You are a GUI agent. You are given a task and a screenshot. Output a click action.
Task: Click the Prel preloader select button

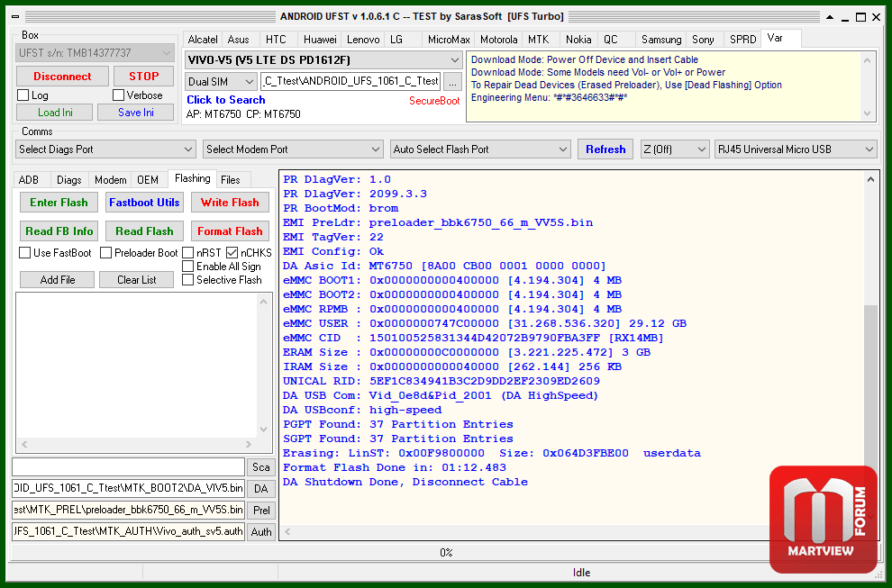coord(261,511)
